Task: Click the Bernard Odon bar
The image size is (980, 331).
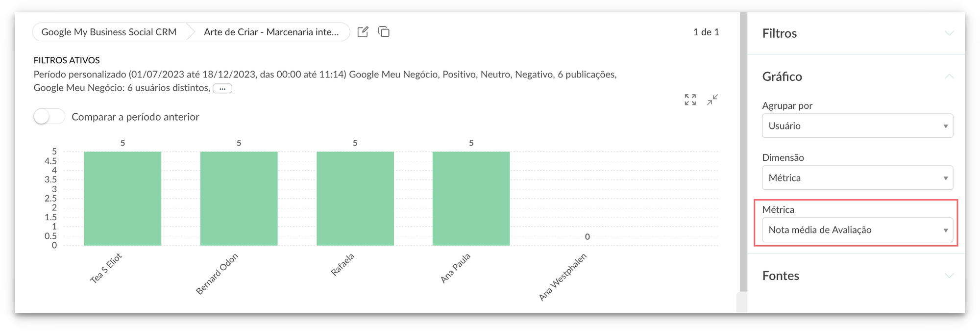Action: point(239,199)
